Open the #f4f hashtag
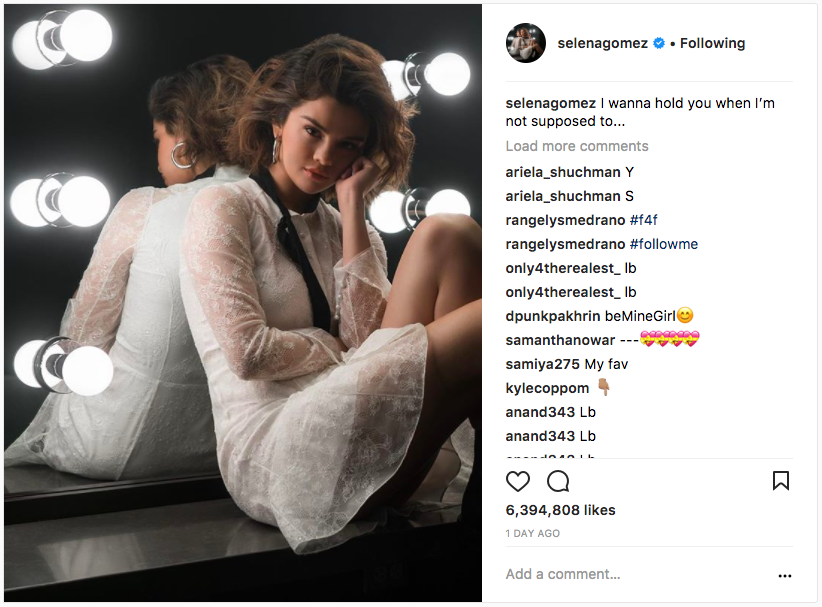This screenshot has width=822, height=607. pyautogui.click(x=643, y=220)
